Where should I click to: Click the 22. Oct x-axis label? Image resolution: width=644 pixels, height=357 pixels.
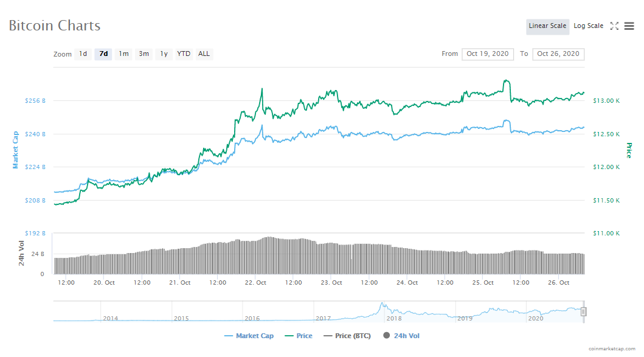(x=255, y=283)
